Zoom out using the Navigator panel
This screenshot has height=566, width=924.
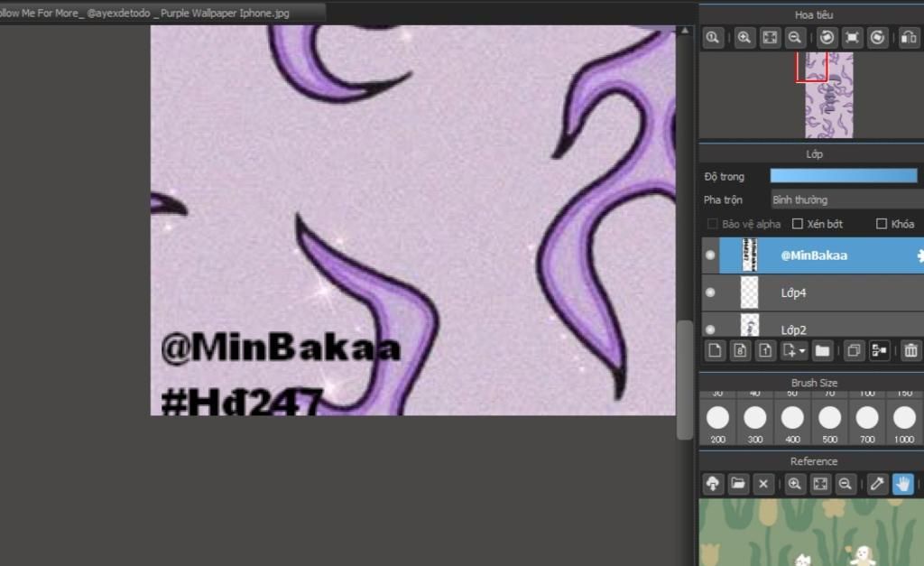pos(795,38)
